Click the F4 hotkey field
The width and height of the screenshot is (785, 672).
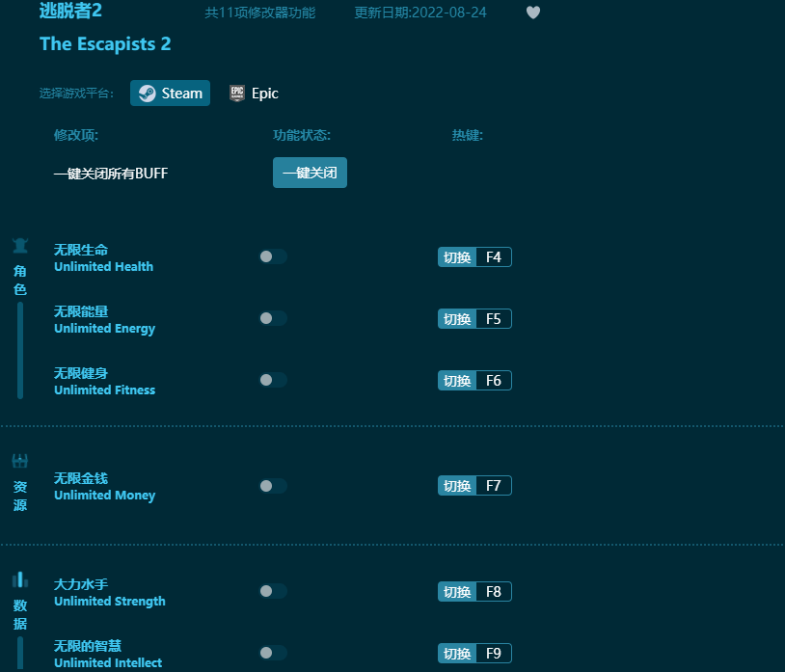coord(494,257)
